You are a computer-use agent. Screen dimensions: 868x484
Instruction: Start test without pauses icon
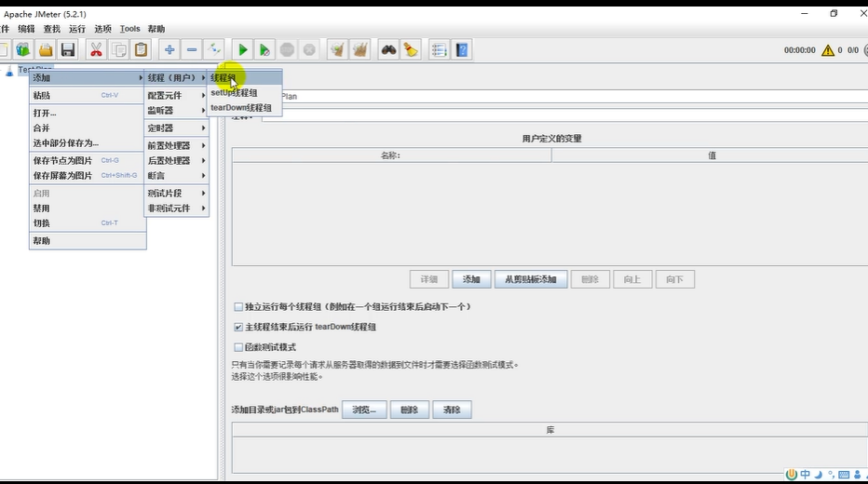tap(264, 49)
